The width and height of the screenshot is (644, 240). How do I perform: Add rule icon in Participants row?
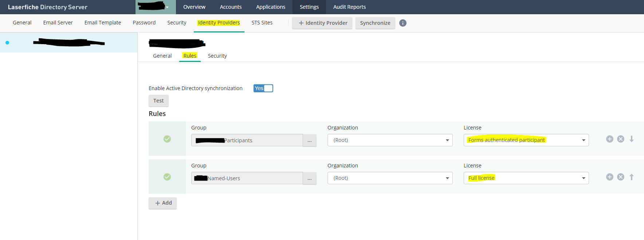coord(609,139)
